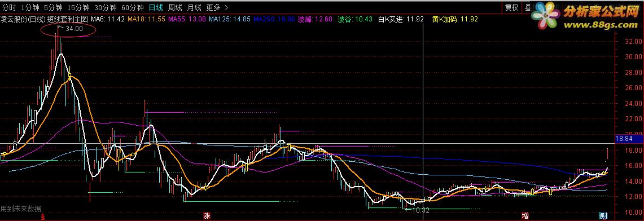Select the 1分钟 period

tap(30, 7)
